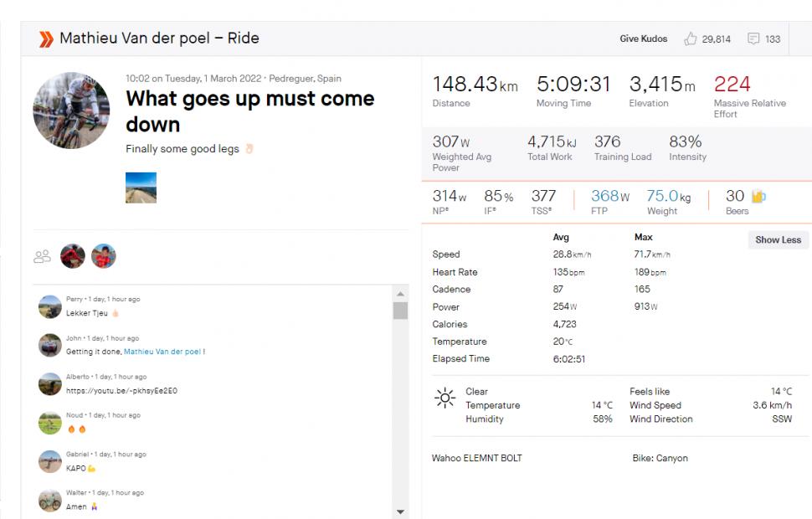Viewport: 812px width, 519px height.
Task: Open Perry's commenter avatar
Action: pos(49,306)
